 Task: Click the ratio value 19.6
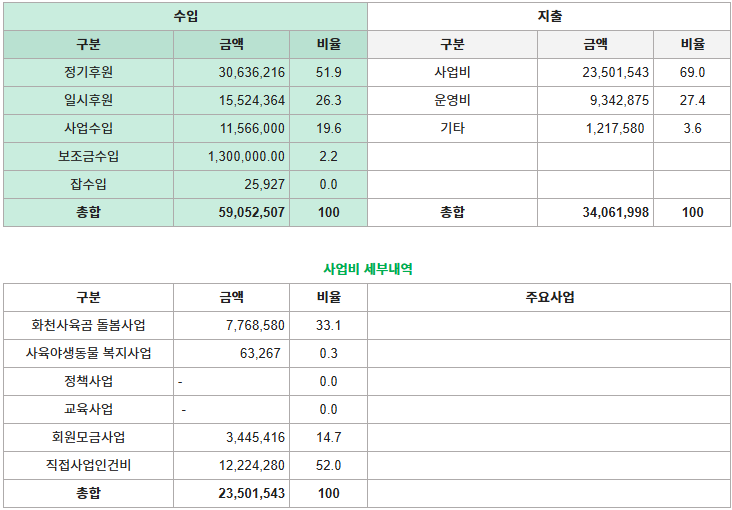[x=328, y=128]
